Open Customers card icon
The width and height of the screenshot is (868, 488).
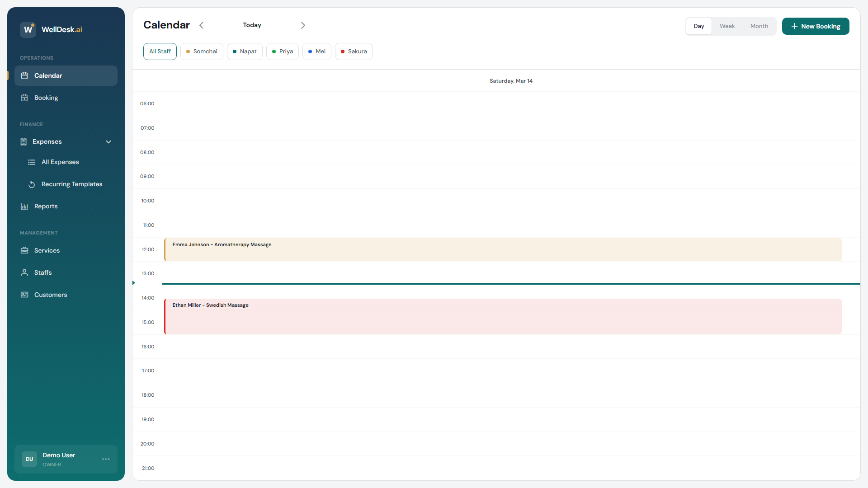24,295
